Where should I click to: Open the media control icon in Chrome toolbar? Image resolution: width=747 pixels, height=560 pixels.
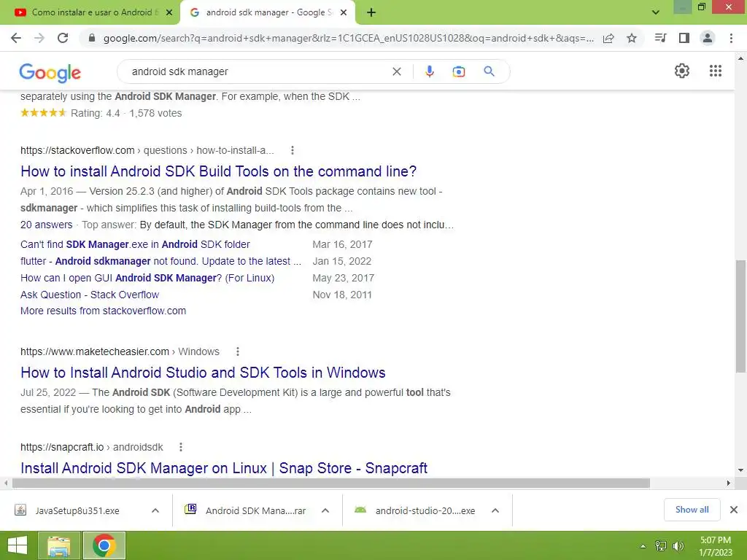coord(661,38)
